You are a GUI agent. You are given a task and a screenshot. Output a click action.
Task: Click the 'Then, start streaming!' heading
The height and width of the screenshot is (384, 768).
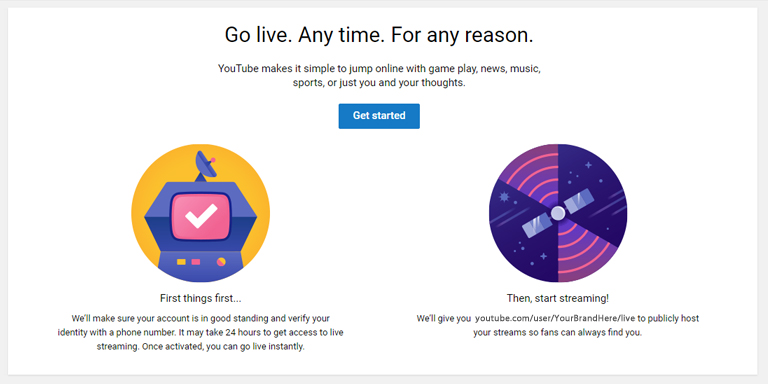(x=558, y=298)
